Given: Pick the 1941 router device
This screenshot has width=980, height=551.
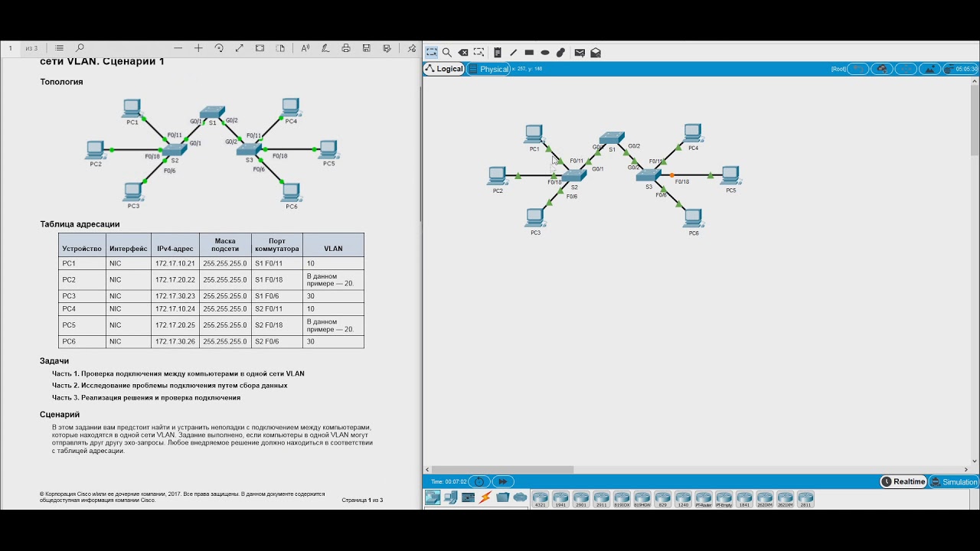Looking at the screenshot, I should (560, 500).
